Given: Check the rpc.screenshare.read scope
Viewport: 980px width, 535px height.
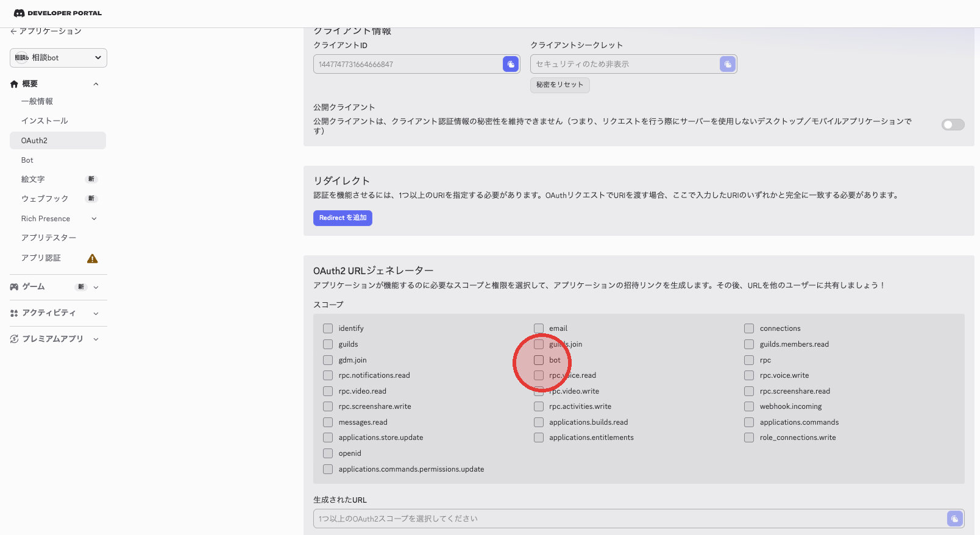Looking at the screenshot, I should 749,391.
